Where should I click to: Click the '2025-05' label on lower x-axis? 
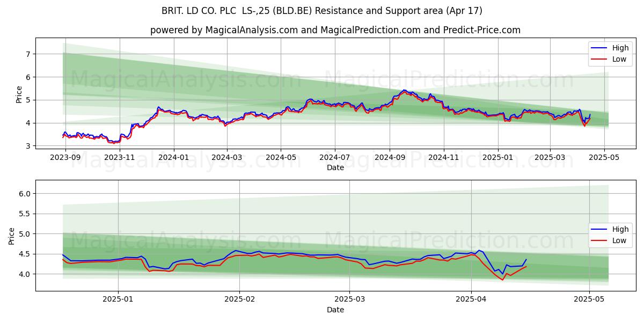click(x=589, y=300)
